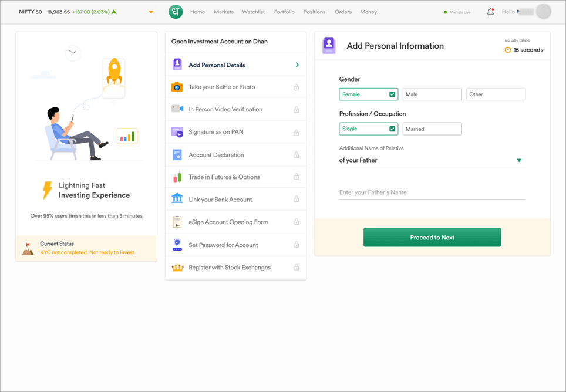This screenshot has width=566, height=392.
Task: Collapse the rocket illustration panel chevron
Action: tap(72, 52)
